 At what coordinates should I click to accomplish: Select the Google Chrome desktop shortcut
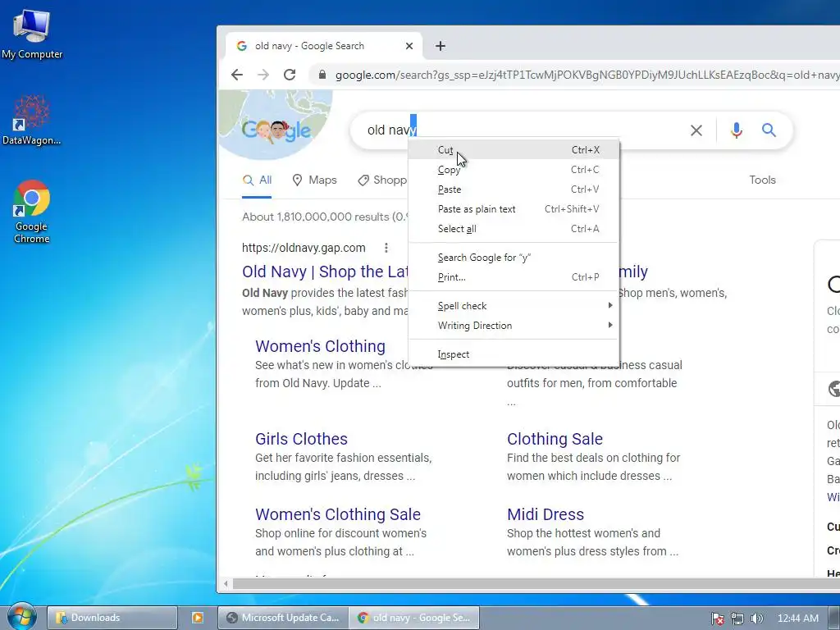[32, 212]
